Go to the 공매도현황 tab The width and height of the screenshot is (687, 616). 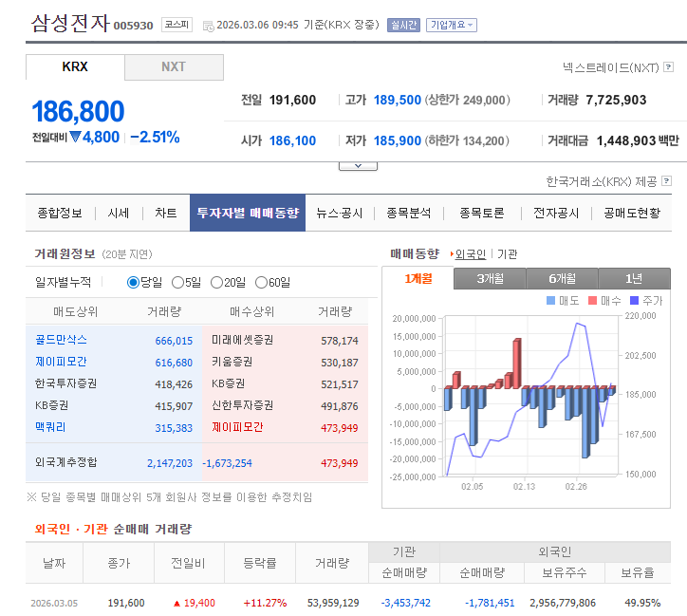[631, 214]
